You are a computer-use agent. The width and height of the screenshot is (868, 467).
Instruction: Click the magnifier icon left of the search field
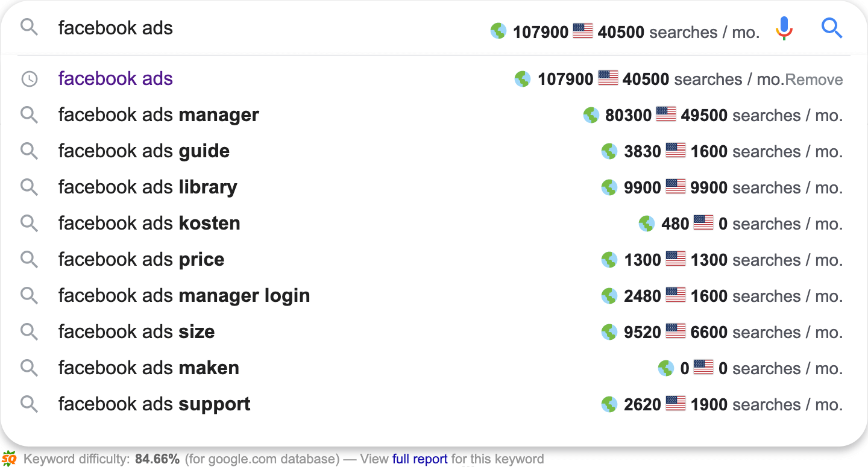coord(29,27)
